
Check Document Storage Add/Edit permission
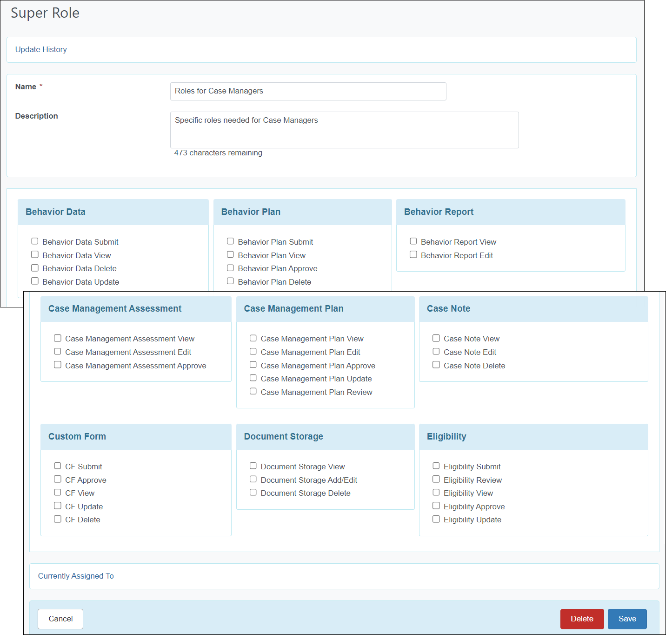[x=253, y=479]
